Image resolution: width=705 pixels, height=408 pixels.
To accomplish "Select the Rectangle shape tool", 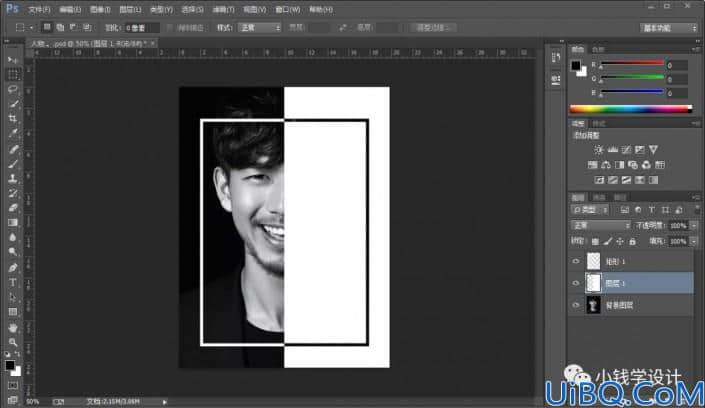I will click(x=13, y=312).
